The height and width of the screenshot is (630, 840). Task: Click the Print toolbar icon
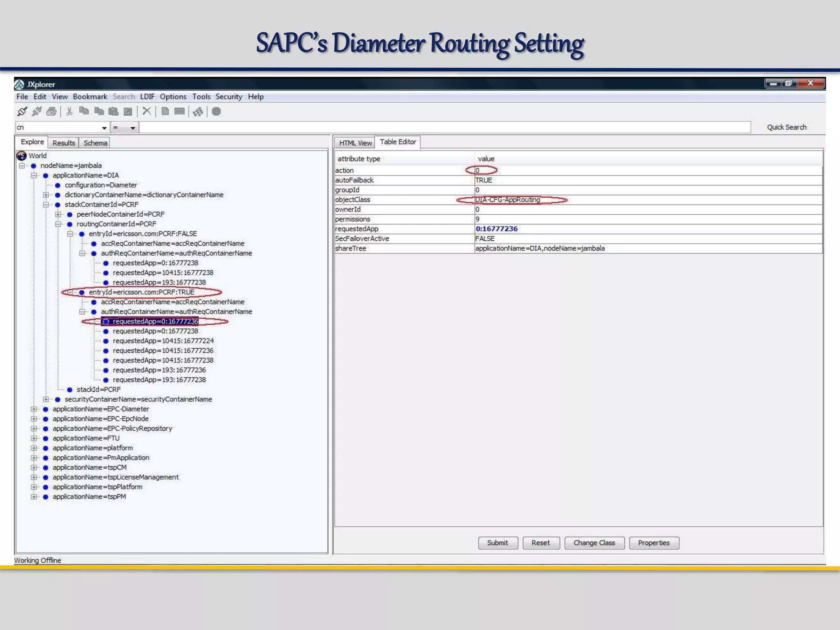pyautogui.click(x=51, y=111)
